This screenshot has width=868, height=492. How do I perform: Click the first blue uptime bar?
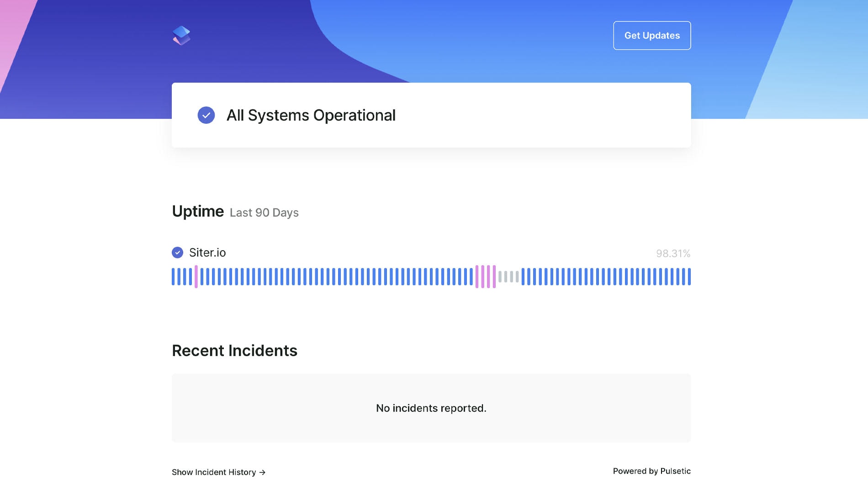coord(173,277)
